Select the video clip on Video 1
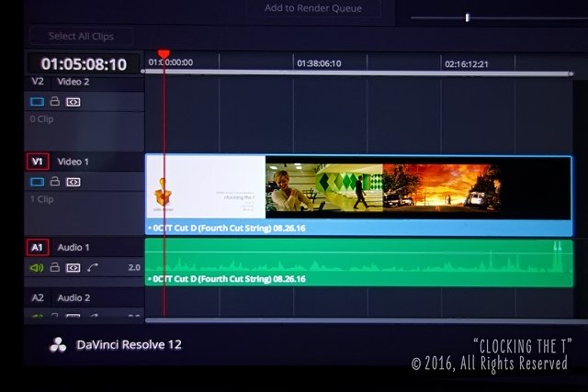588x392 pixels. coord(358,194)
